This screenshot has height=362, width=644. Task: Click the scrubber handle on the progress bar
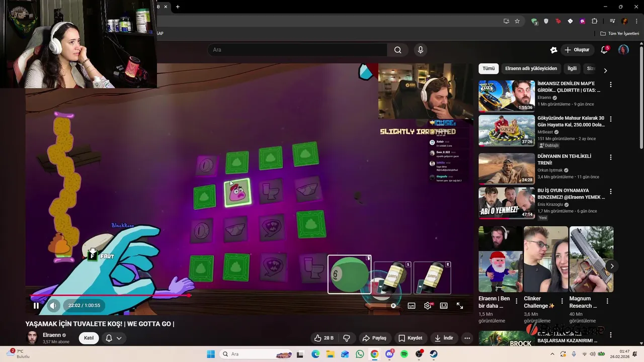[x=190, y=296]
